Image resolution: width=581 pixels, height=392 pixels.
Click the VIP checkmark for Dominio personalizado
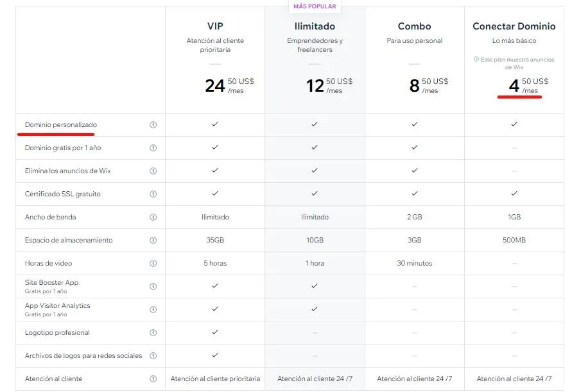[214, 124]
